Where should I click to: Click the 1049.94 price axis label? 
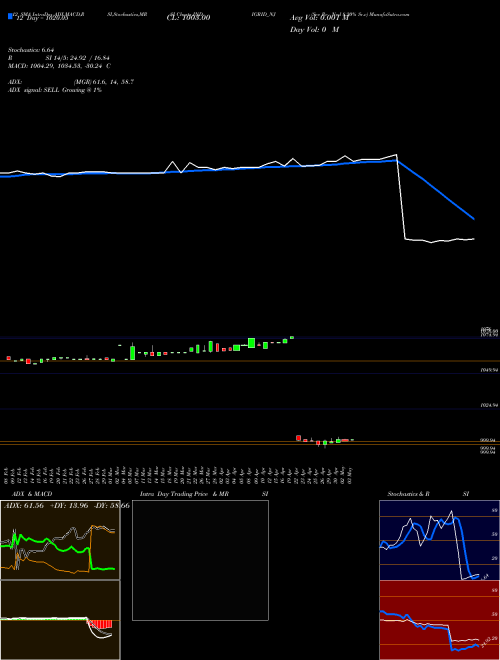(x=489, y=370)
